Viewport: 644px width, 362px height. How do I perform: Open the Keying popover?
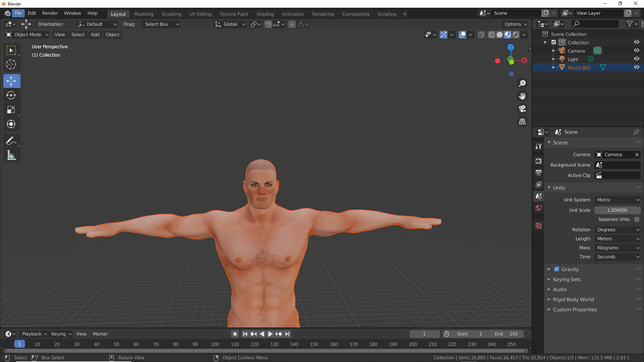(61, 334)
